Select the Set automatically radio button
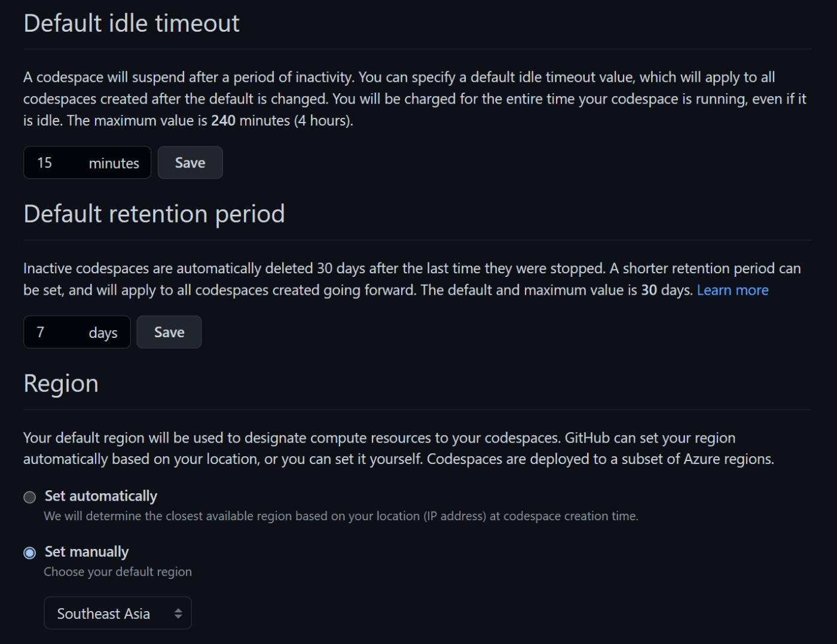The width and height of the screenshot is (837, 644). point(29,497)
